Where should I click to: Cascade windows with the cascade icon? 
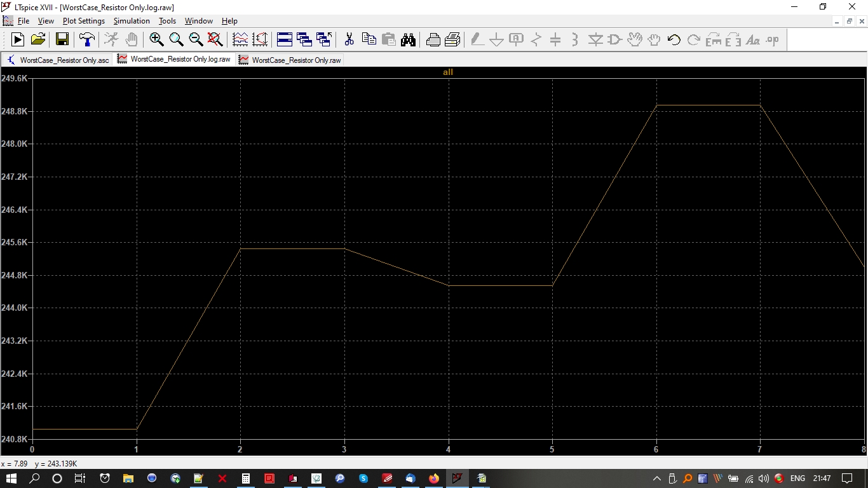[x=304, y=39]
